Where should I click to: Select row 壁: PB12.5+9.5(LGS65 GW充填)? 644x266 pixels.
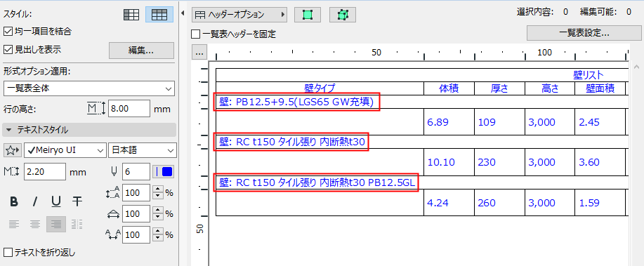coord(296,102)
